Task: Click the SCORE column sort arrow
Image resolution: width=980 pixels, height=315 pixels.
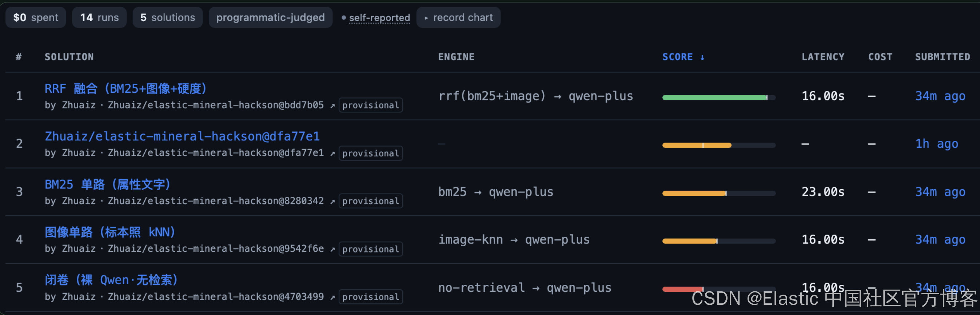Action: [702, 57]
